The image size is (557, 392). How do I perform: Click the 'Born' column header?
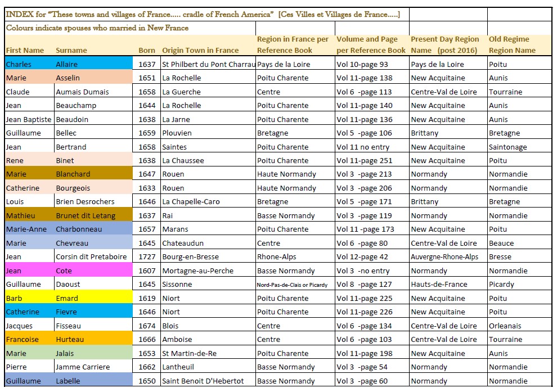(147, 51)
